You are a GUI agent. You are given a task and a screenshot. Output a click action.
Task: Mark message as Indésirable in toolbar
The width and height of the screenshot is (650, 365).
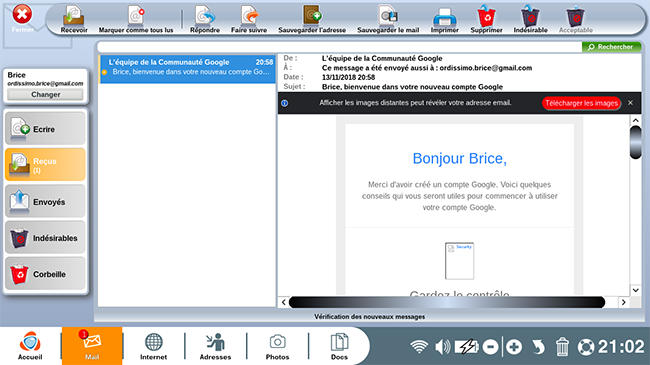[x=530, y=17]
